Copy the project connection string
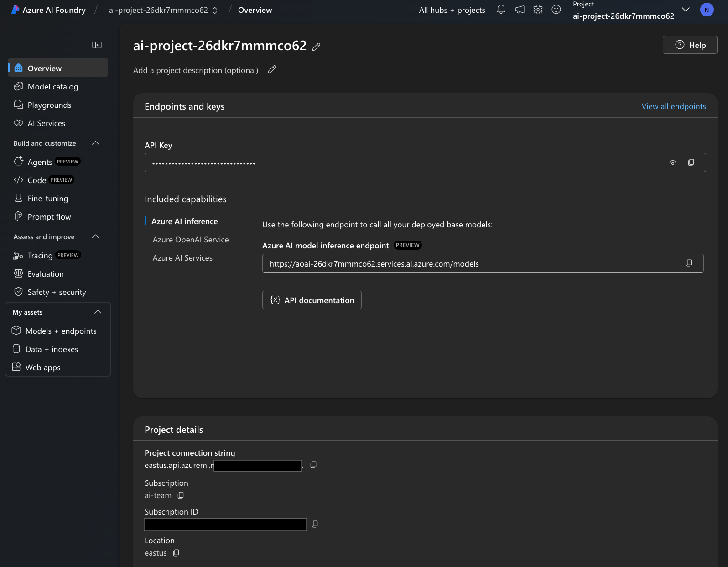Viewport: 728px width, 567px height. (x=313, y=465)
